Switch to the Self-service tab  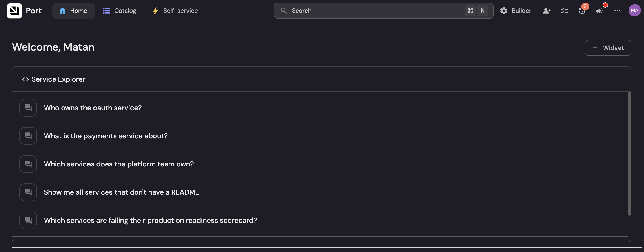tap(175, 11)
